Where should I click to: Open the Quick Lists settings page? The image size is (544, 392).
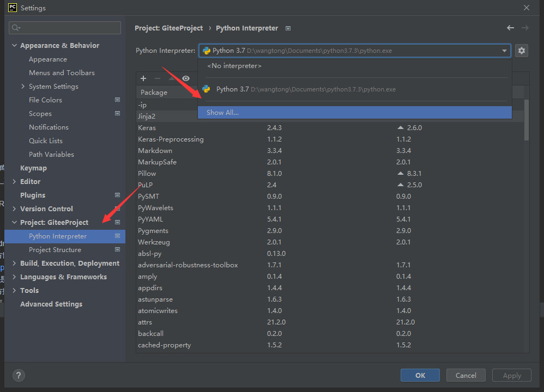[45, 140]
